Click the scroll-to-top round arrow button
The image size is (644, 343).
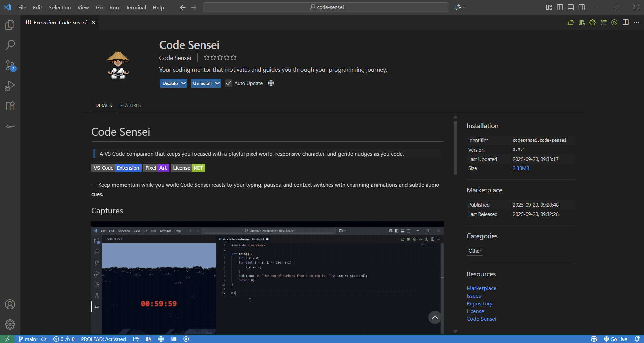click(435, 317)
